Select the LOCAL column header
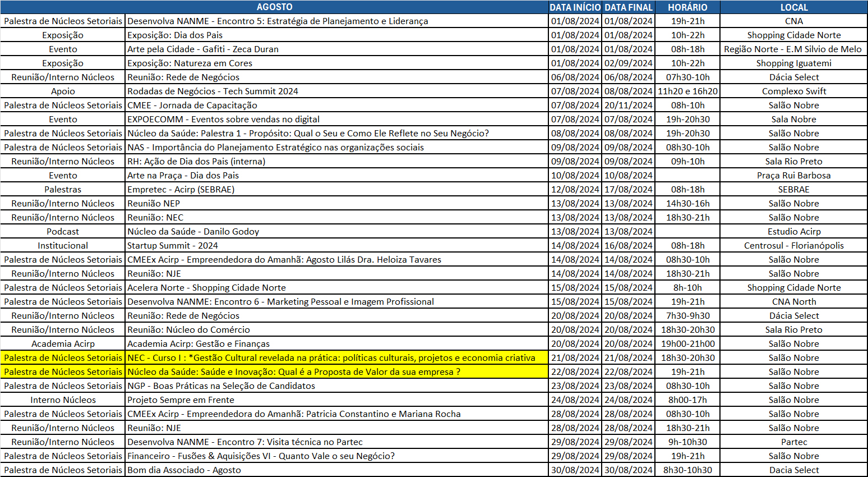This screenshot has width=868, height=477. (794, 7)
